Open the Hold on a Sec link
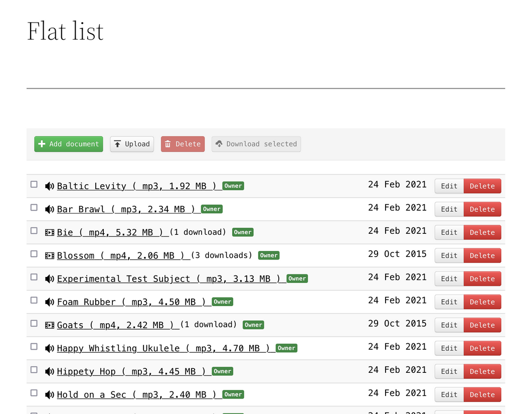 click(x=139, y=394)
